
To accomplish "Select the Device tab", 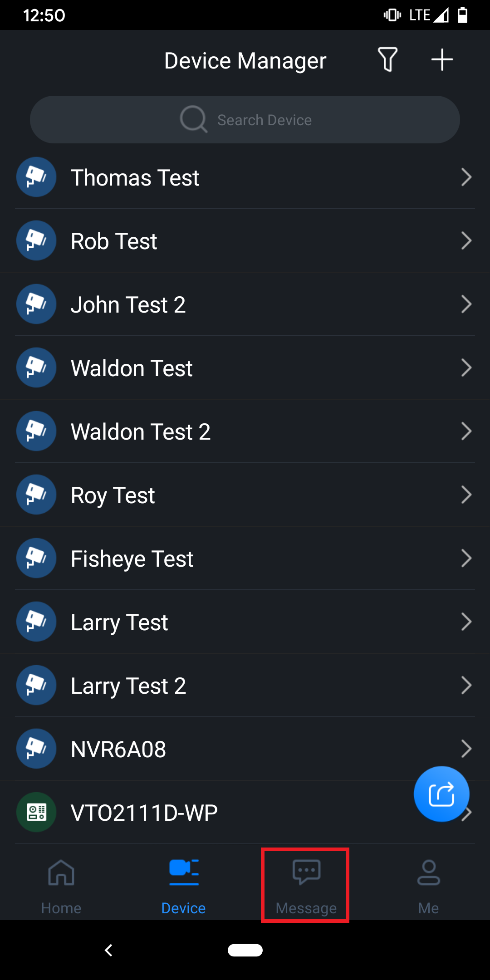I will click(184, 886).
